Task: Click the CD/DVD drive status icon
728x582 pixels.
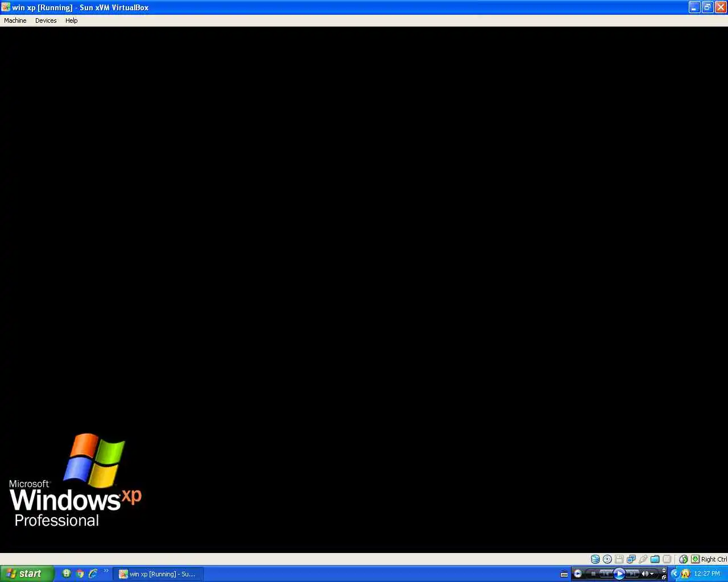Action: [x=607, y=559]
